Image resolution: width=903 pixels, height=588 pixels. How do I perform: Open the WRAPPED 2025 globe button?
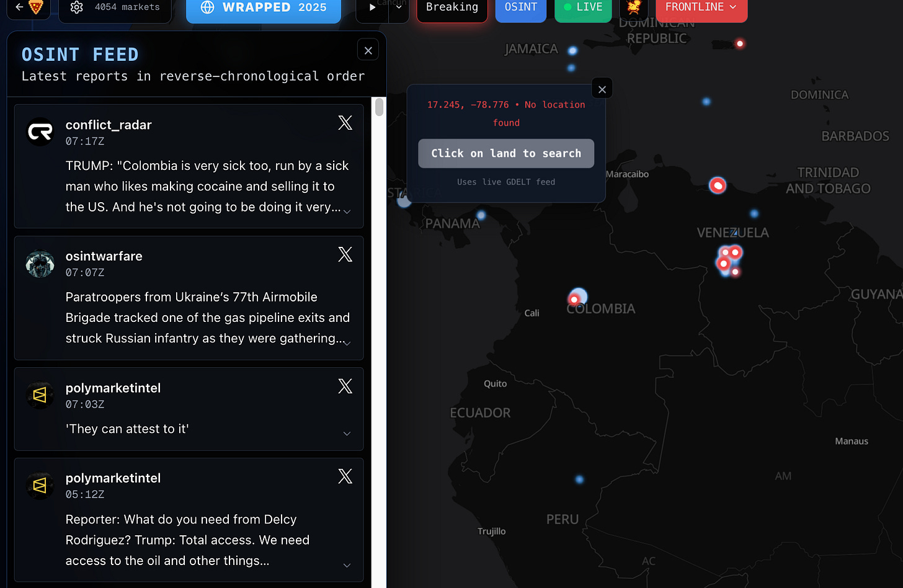click(x=264, y=8)
